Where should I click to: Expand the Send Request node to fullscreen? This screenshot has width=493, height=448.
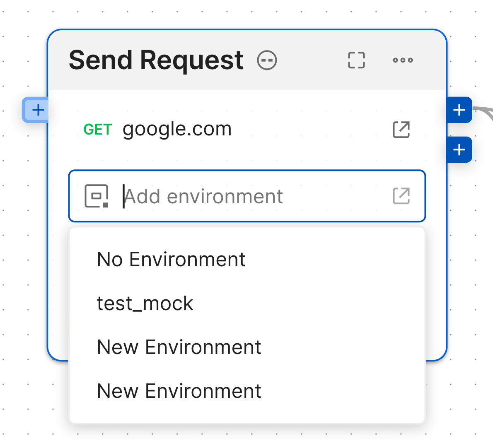(x=356, y=60)
